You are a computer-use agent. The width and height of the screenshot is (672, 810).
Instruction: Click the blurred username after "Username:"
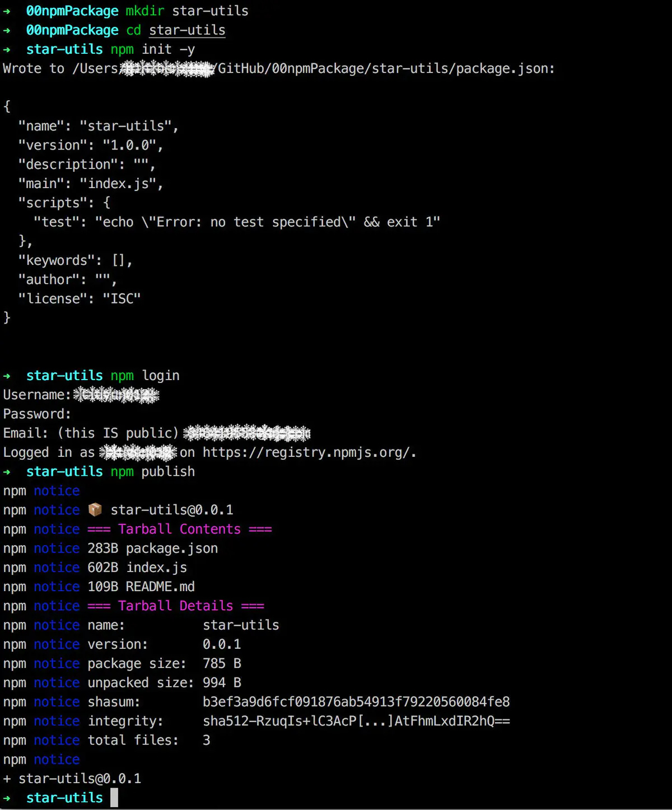pos(116,395)
